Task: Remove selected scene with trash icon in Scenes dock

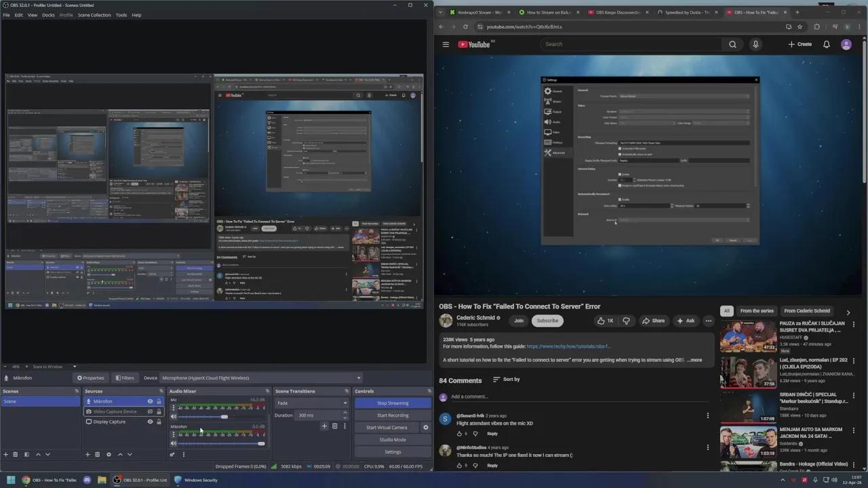Action: [15, 454]
